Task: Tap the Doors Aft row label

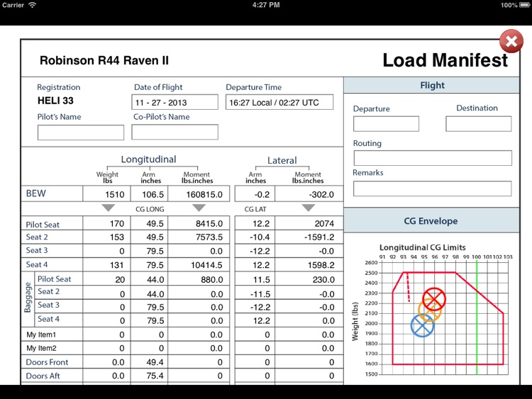Action: 43,376
